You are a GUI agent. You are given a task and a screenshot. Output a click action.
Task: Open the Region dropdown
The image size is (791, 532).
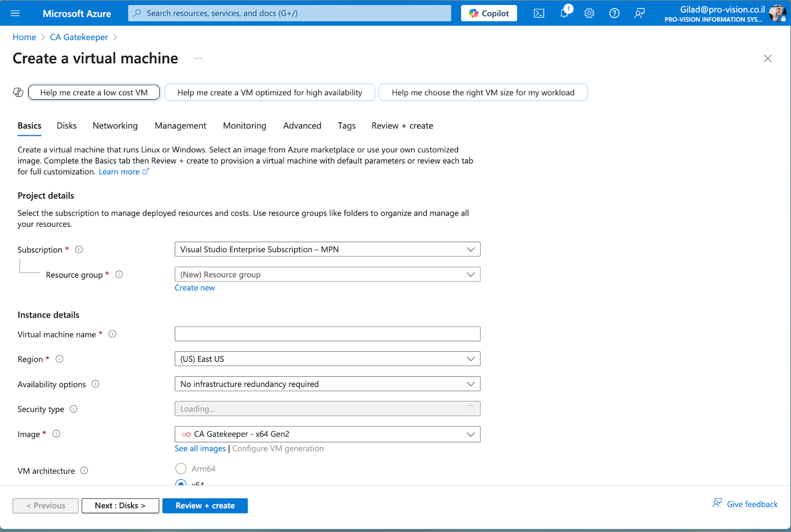click(327, 359)
